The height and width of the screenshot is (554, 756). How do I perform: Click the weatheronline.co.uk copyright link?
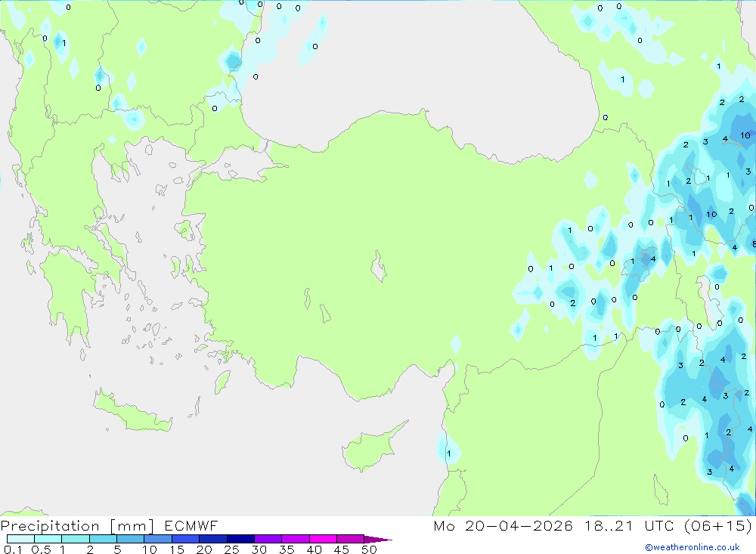[692, 547]
